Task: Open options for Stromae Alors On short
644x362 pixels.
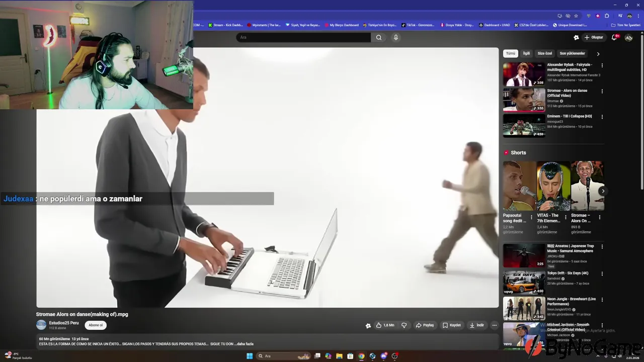Action: [599, 218]
